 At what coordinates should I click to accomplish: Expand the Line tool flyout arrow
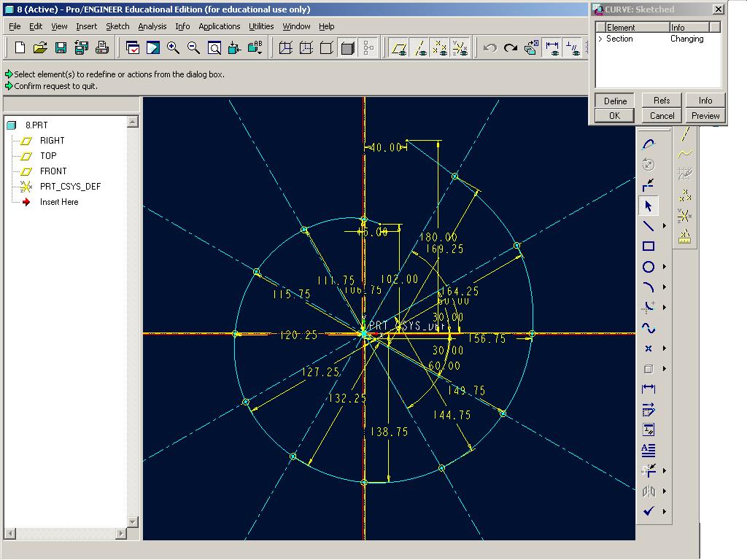coord(665,226)
